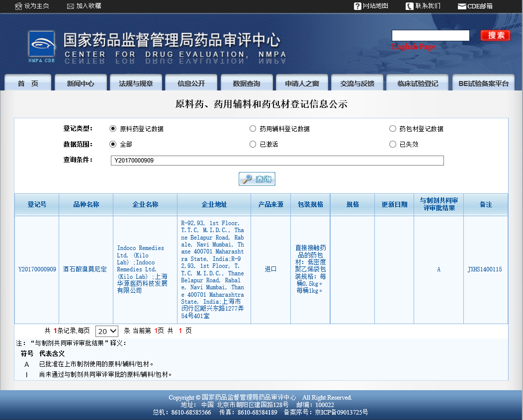523x420 pixels.
Task: Switch to the 信息公开 tab
Action: [x=191, y=83]
